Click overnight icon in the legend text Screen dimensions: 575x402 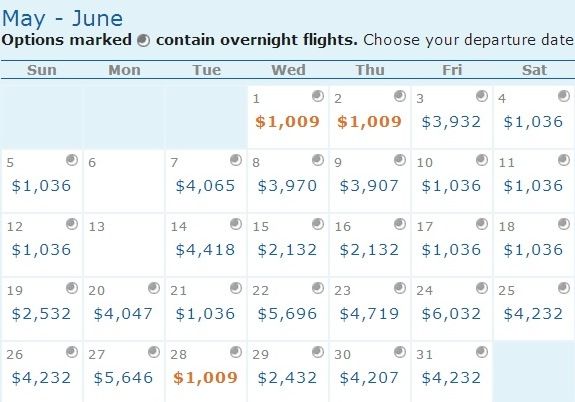143,40
